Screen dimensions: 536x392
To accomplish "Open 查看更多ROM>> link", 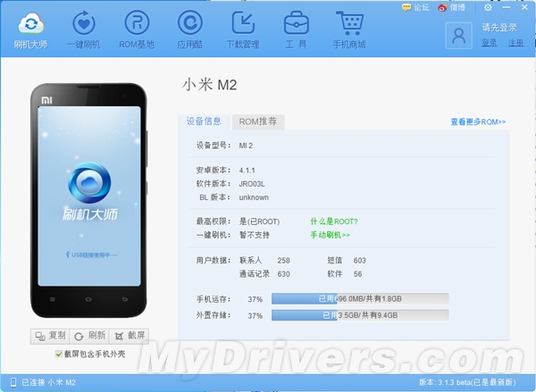I will click(478, 122).
